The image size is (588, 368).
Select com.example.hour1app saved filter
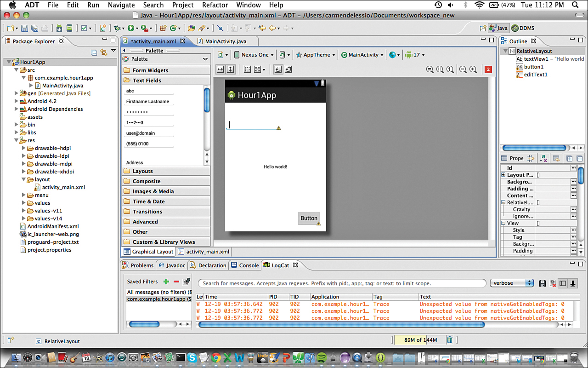pyautogui.click(x=159, y=299)
